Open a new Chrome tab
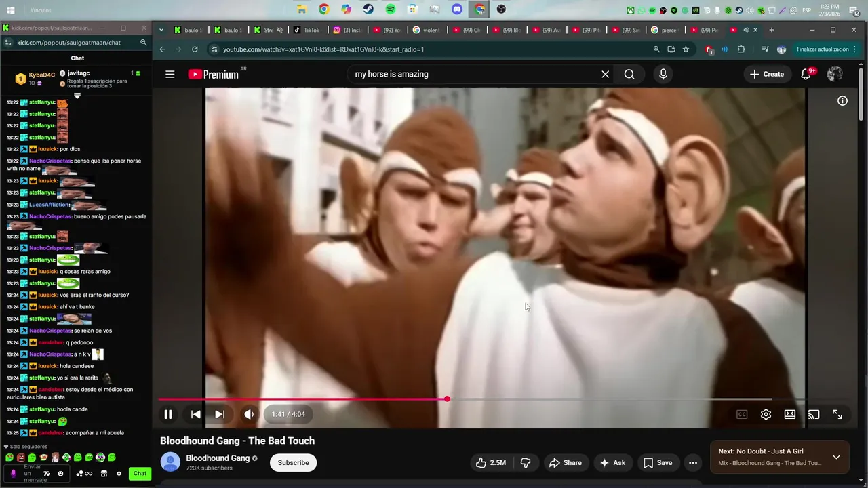This screenshot has height=488, width=868. pos(772,30)
